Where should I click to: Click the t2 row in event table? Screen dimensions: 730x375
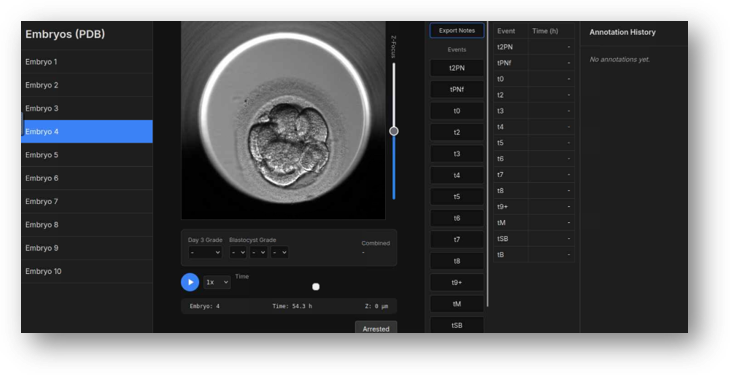click(534, 95)
